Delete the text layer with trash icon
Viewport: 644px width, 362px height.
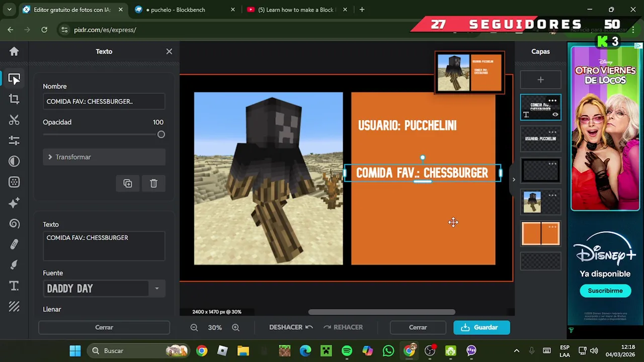[153, 184]
